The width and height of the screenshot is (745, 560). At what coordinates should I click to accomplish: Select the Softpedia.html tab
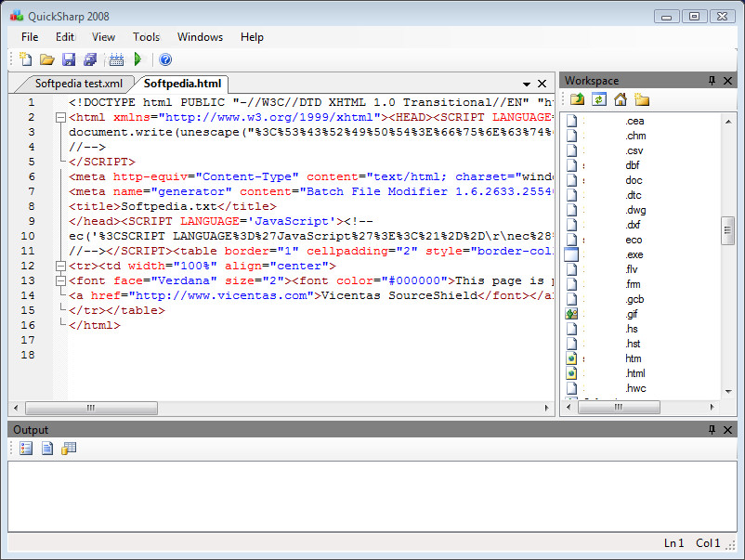(182, 84)
